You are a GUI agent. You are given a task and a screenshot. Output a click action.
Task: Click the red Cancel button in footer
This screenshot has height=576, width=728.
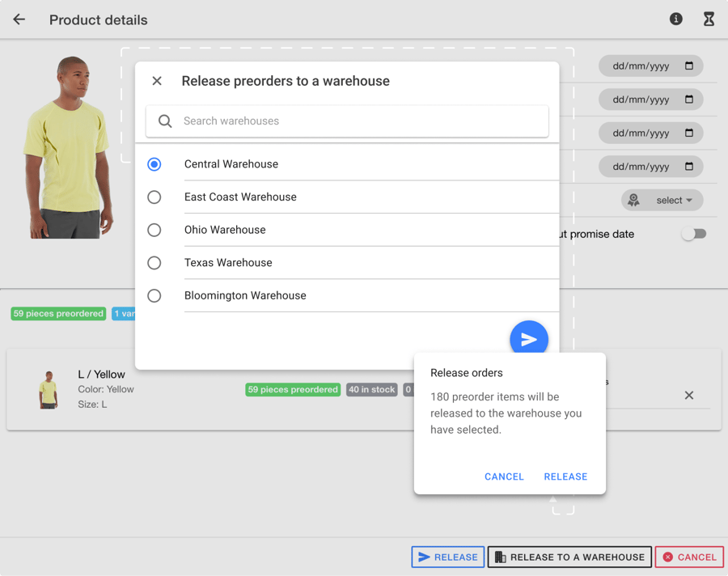point(689,557)
